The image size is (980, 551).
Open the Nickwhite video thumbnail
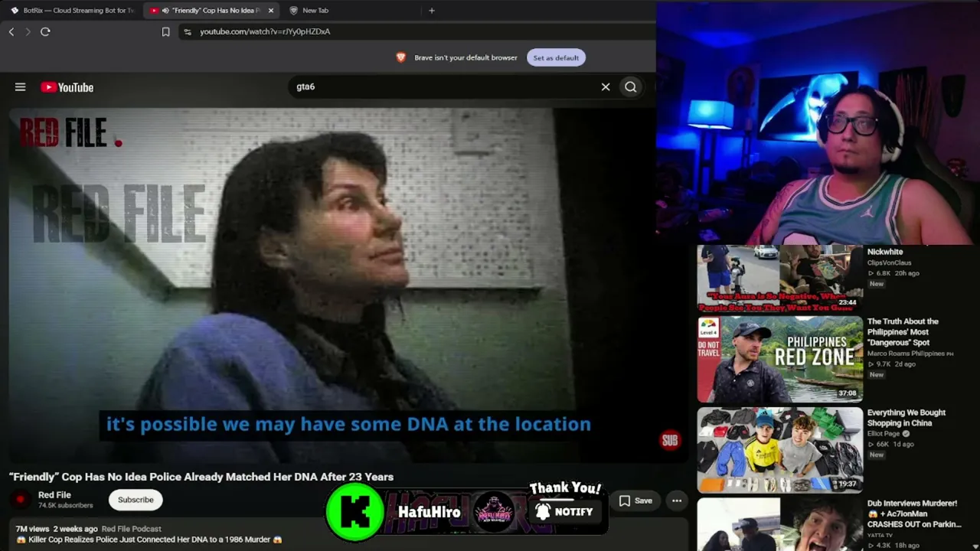[779, 279]
